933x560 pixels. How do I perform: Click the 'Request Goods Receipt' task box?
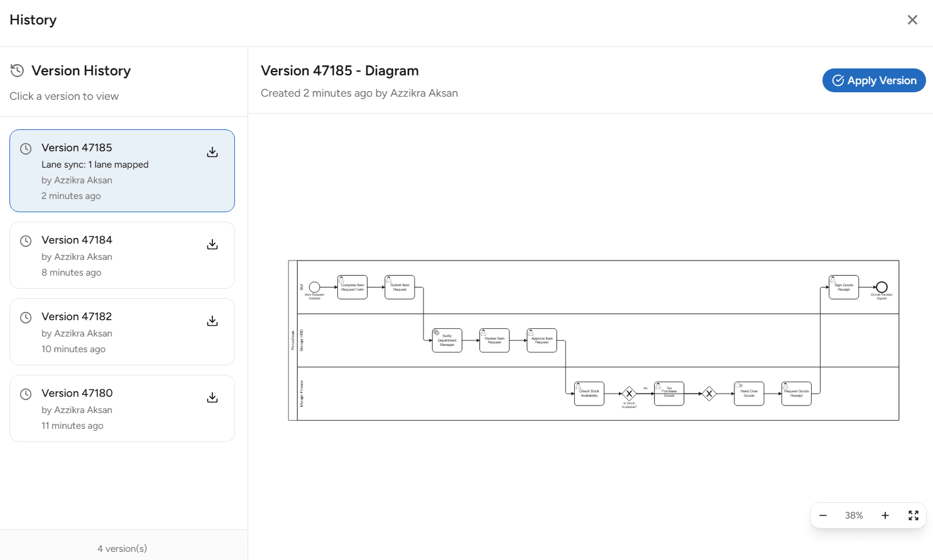(796, 394)
